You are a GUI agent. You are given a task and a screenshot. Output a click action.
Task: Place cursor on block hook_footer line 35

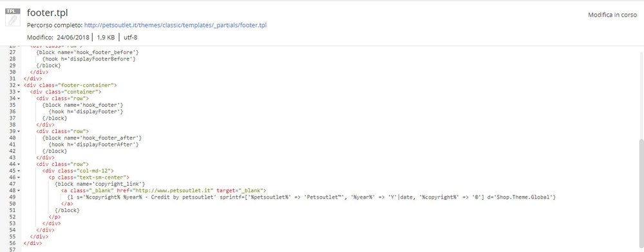(83, 105)
